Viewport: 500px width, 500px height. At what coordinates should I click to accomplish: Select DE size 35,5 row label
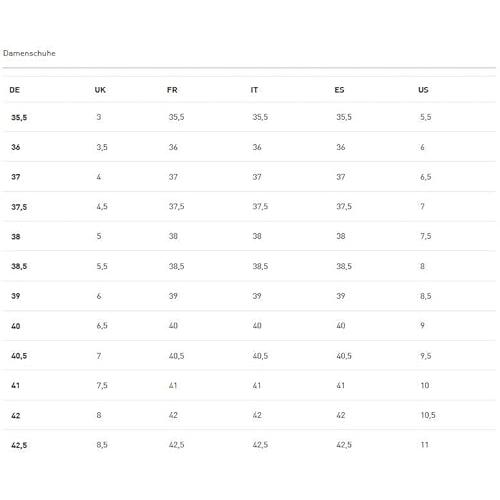[x=19, y=118]
